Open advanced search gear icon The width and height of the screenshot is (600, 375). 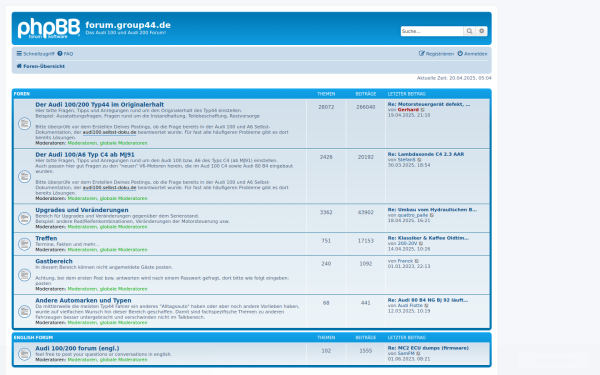(x=481, y=31)
